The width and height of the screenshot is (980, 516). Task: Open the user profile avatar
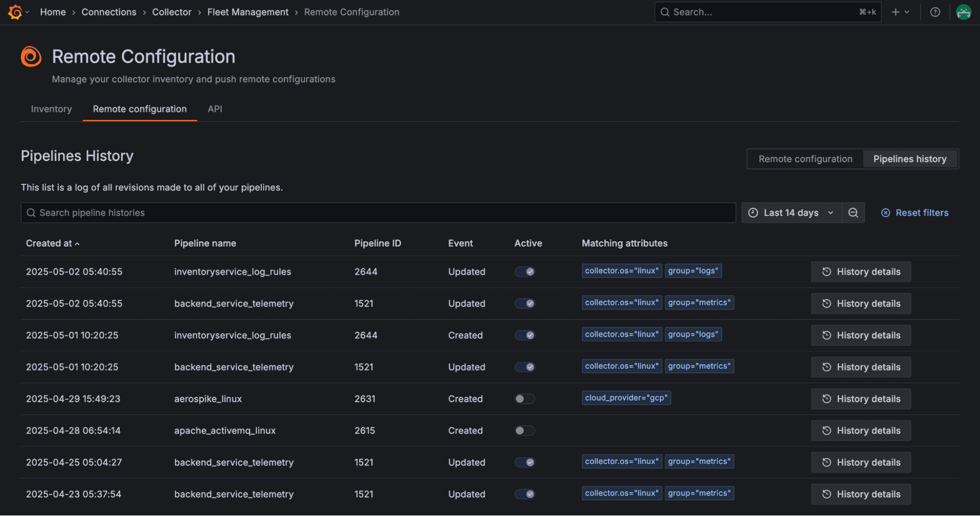click(x=963, y=12)
